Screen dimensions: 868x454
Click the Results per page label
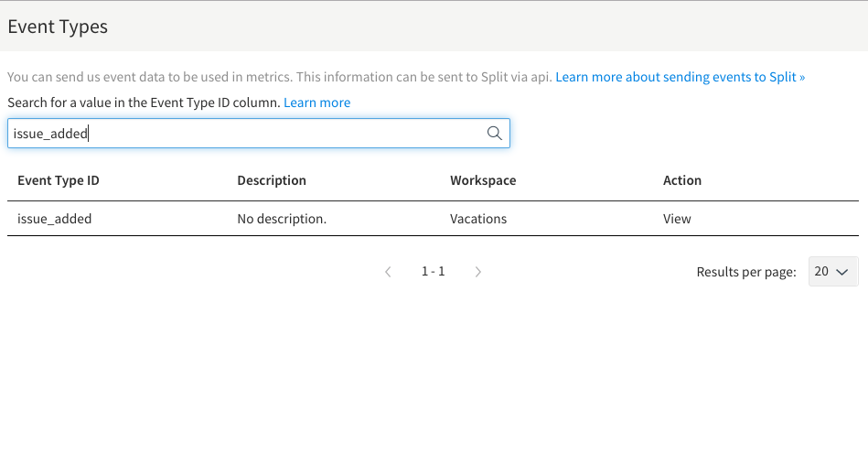745,272
